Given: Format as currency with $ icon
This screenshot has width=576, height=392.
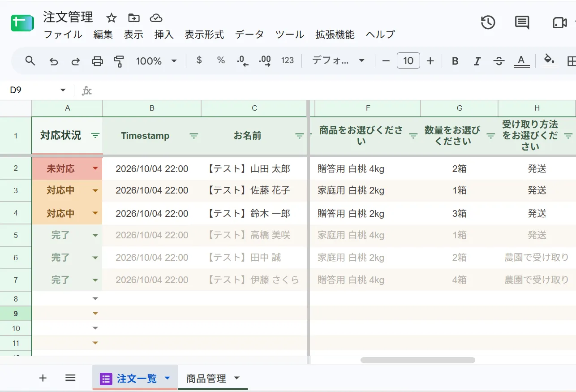Looking at the screenshot, I should [199, 60].
